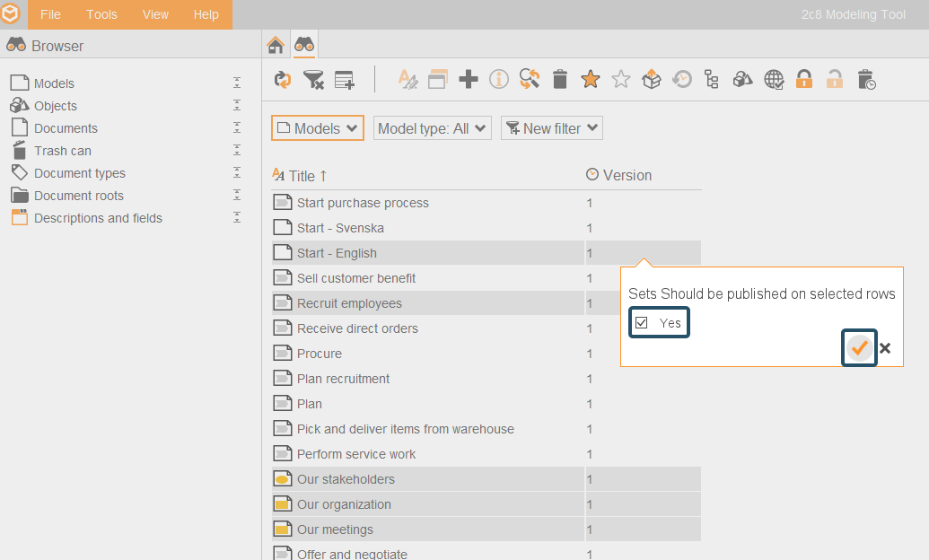
Task: Select Pick and deliver items from warehouse
Action: pos(486,429)
